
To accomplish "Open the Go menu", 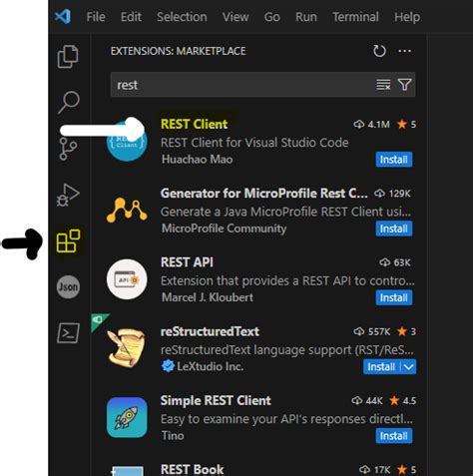I will pos(271,17).
